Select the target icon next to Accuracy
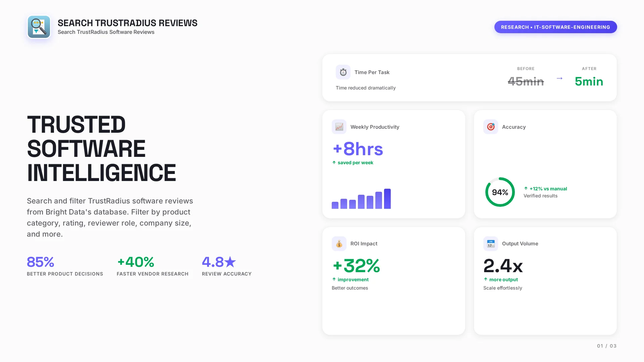The image size is (644, 362). tap(491, 127)
